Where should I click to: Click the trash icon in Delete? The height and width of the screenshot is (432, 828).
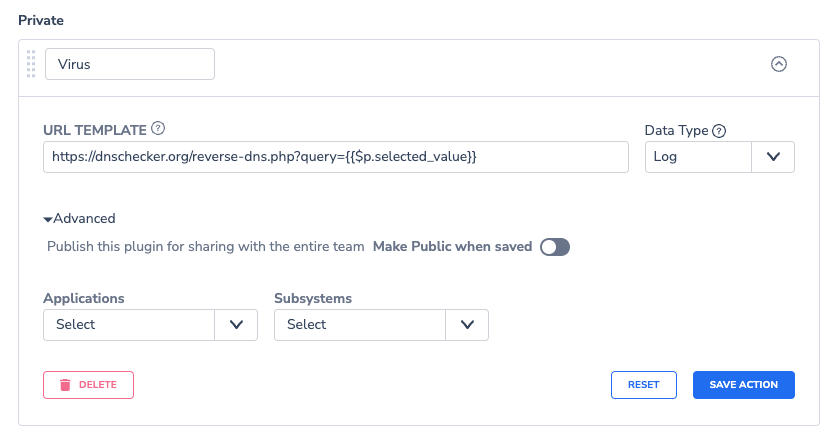click(x=65, y=385)
